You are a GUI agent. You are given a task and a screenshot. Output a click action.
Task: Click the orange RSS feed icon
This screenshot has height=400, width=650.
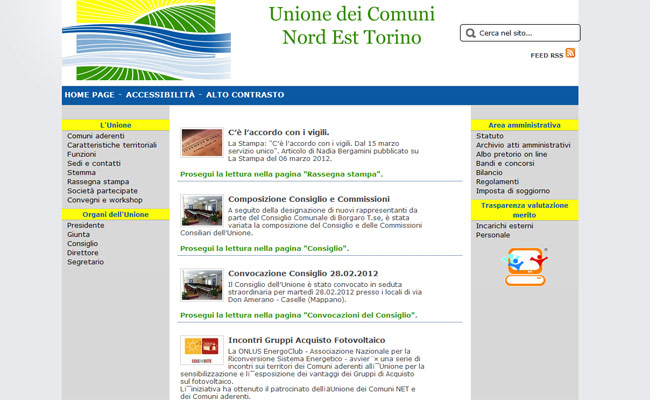[x=570, y=53]
